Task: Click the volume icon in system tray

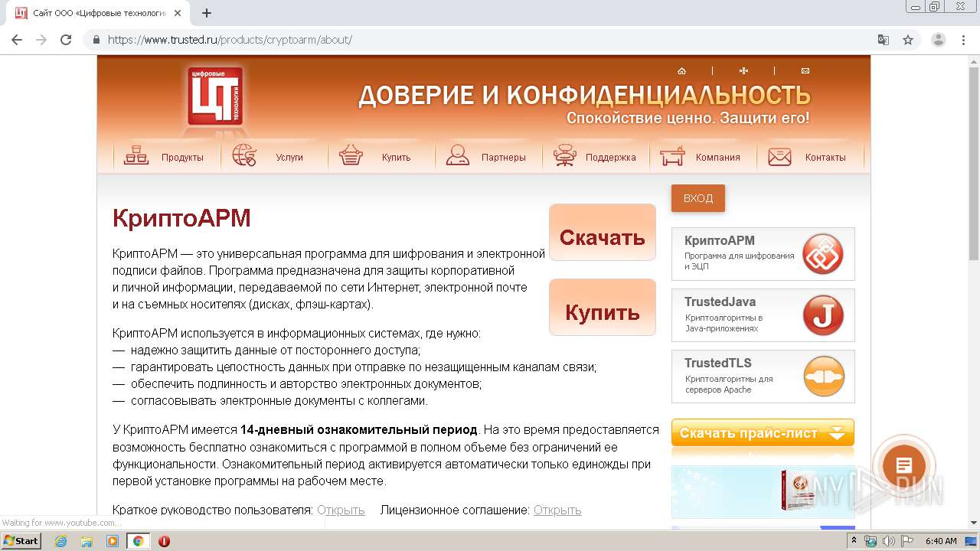Action: pyautogui.click(x=888, y=541)
